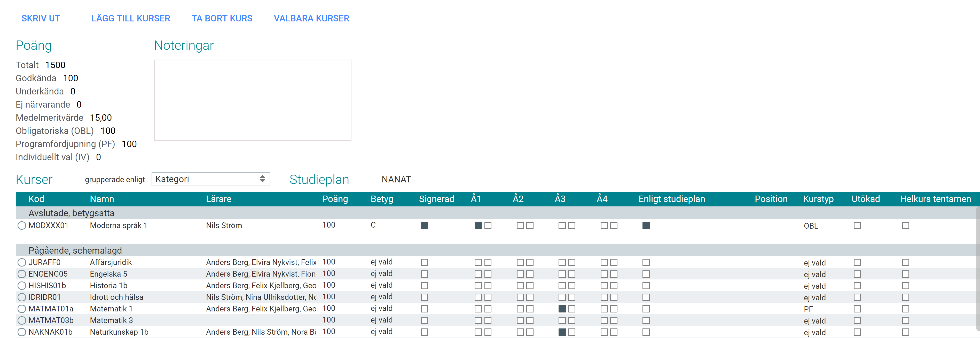Open LÄGG TILL KURSER
The width and height of the screenshot is (980, 338).
(x=130, y=18)
